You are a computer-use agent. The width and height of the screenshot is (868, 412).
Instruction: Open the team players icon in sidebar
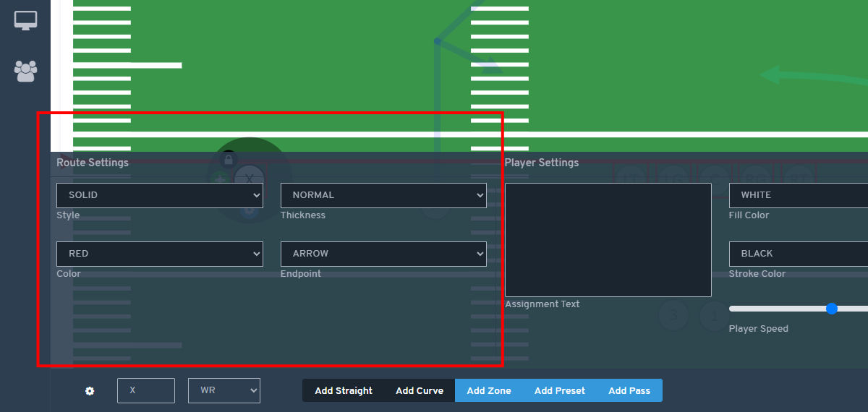[x=25, y=70]
